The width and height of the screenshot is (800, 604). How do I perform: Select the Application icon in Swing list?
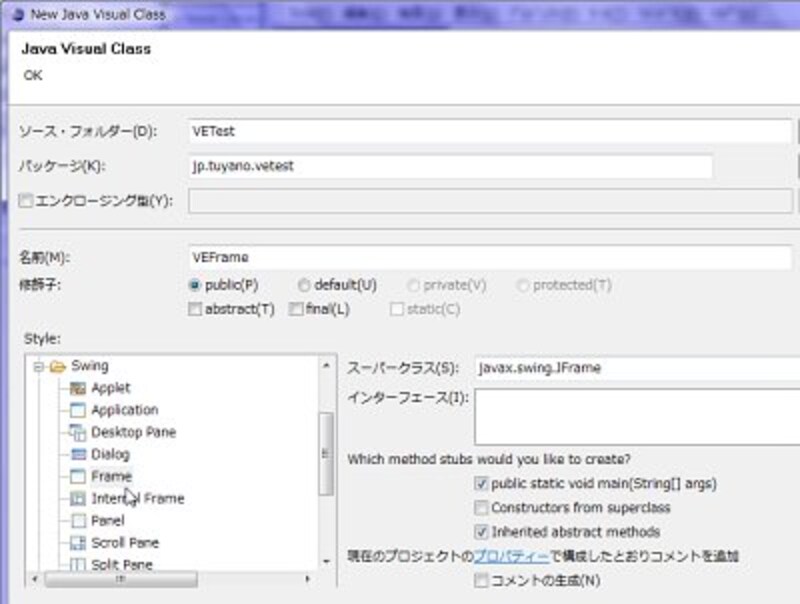(78, 410)
